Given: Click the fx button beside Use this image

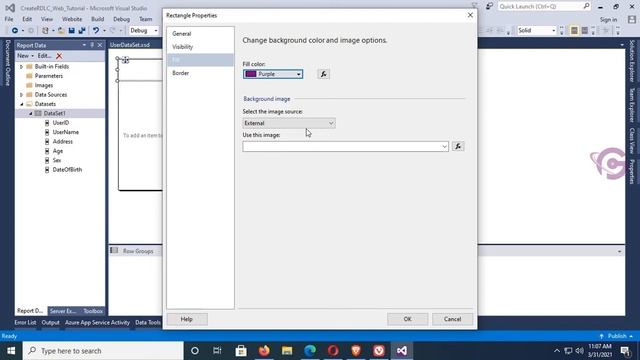Looking at the screenshot, I should tap(458, 147).
